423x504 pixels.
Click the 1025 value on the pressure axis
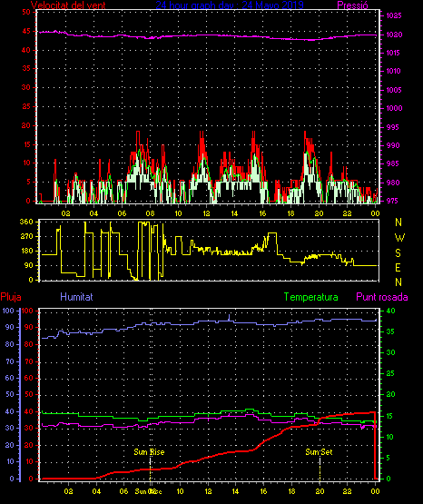click(x=394, y=15)
